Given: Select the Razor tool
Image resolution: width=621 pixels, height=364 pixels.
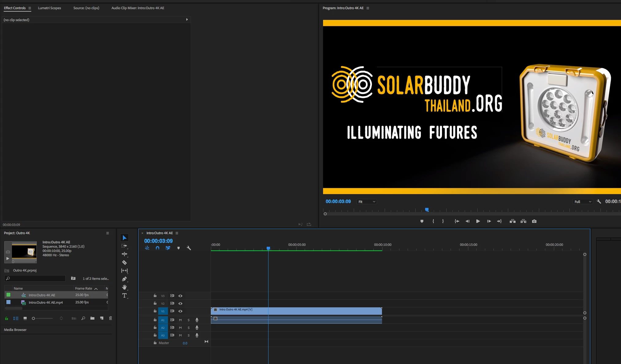Looking at the screenshot, I should point(124,262).
